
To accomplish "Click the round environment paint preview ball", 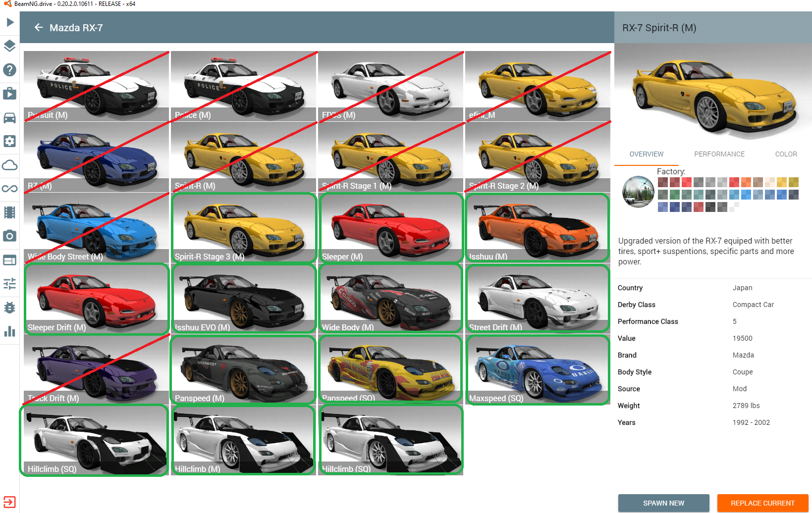I will (x=638, y=192).
